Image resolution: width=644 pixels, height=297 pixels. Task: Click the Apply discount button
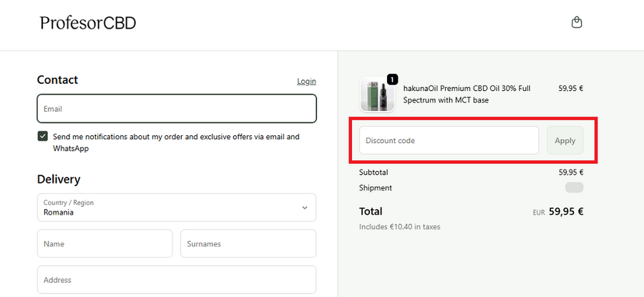(x=565, y=140)
